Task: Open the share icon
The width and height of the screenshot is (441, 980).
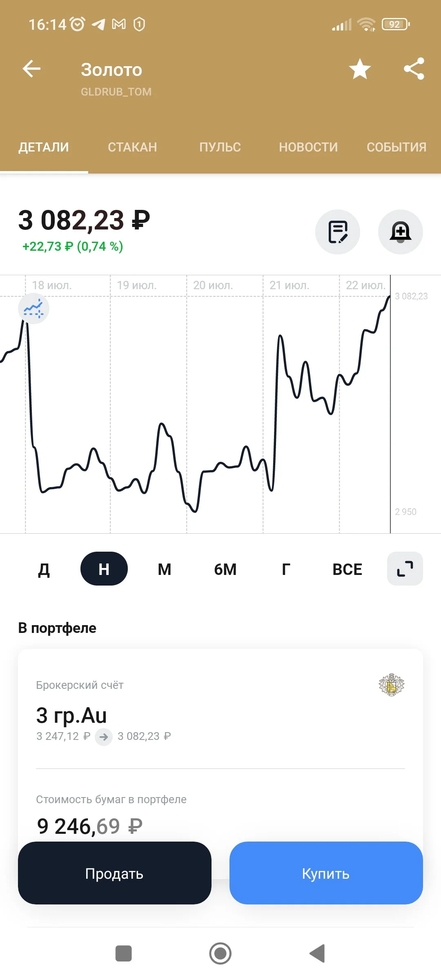Action: tap(414, 69)
